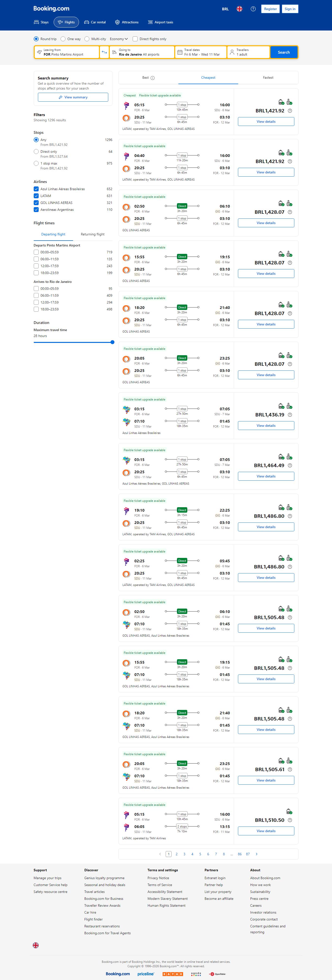Viewport: 332px width, 980px height.
Task: Click the swap origin and destination arrows icon
Action: click(x=104, y=52)
